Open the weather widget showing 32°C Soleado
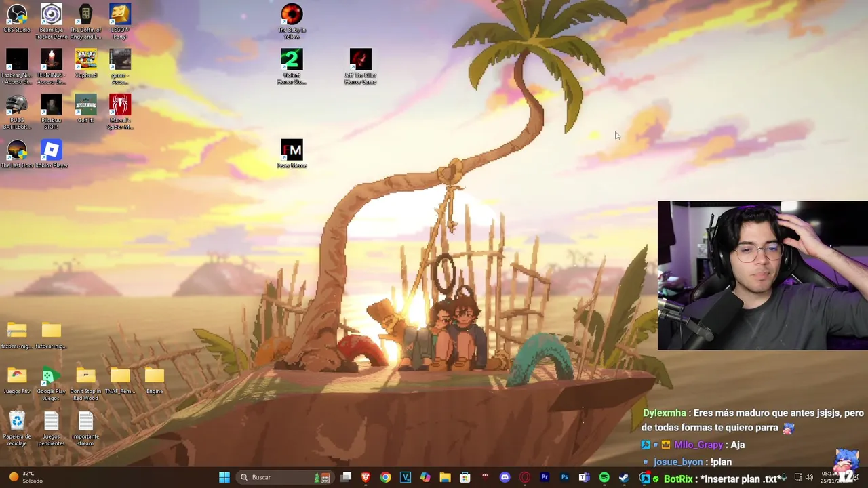The image size is (868, 488). [24, 477]
